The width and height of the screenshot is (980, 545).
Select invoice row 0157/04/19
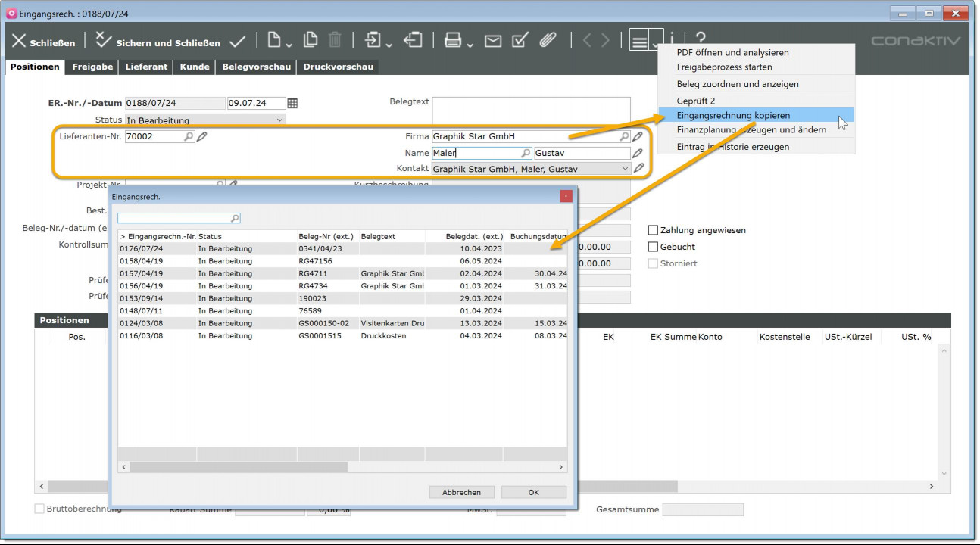(x=142, y=273)
